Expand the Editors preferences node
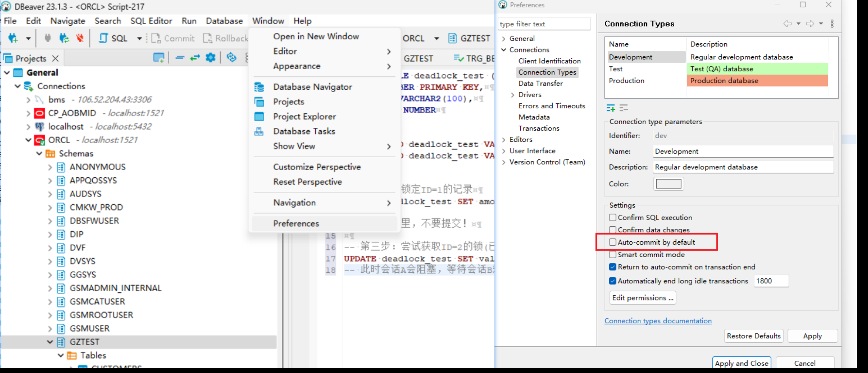 click(504, 140)
